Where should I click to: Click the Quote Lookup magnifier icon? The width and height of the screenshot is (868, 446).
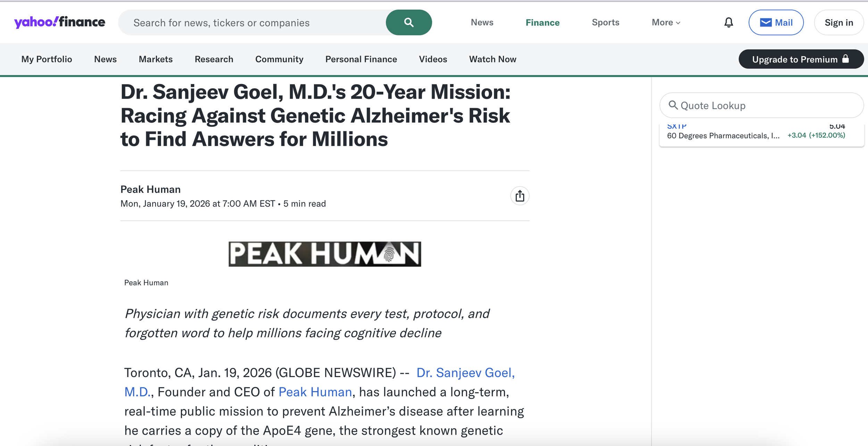[673, 105]
